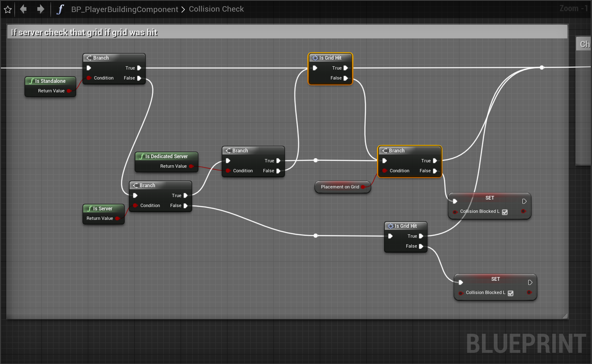Toggle Collision Blocked checkbox on lower SET node
Image resolution: width=592 pixels, height=364 pixels.
(x=510, y=293)
